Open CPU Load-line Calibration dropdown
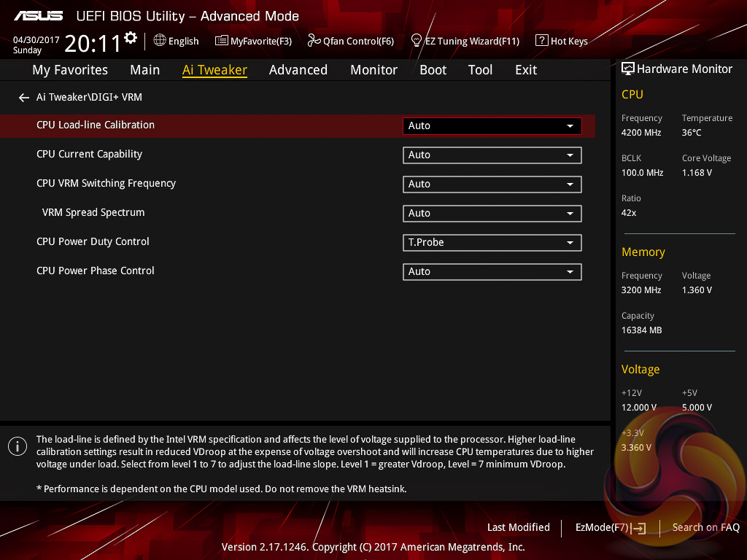 click(x=492, y=125)
